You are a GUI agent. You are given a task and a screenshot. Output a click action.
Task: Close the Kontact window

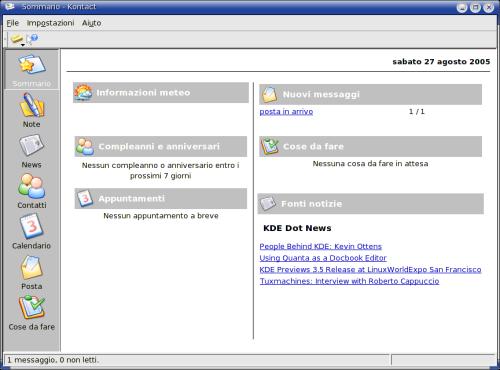coord(489,7)
